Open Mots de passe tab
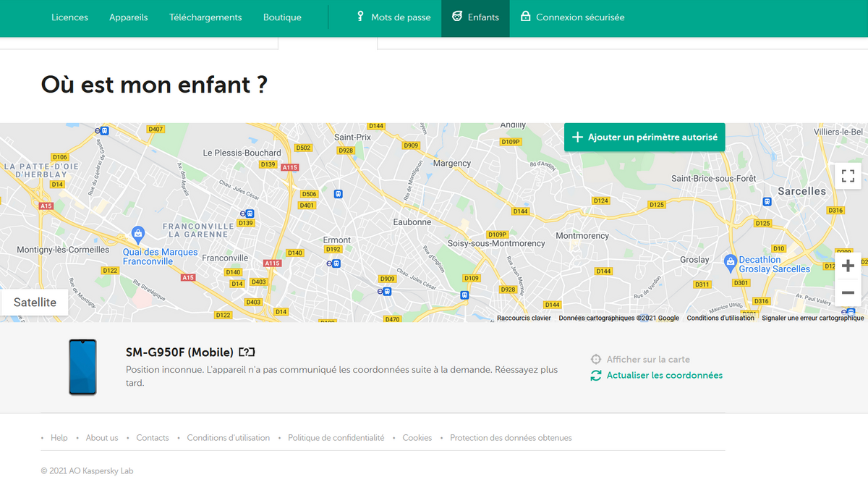 coord(393,17)
